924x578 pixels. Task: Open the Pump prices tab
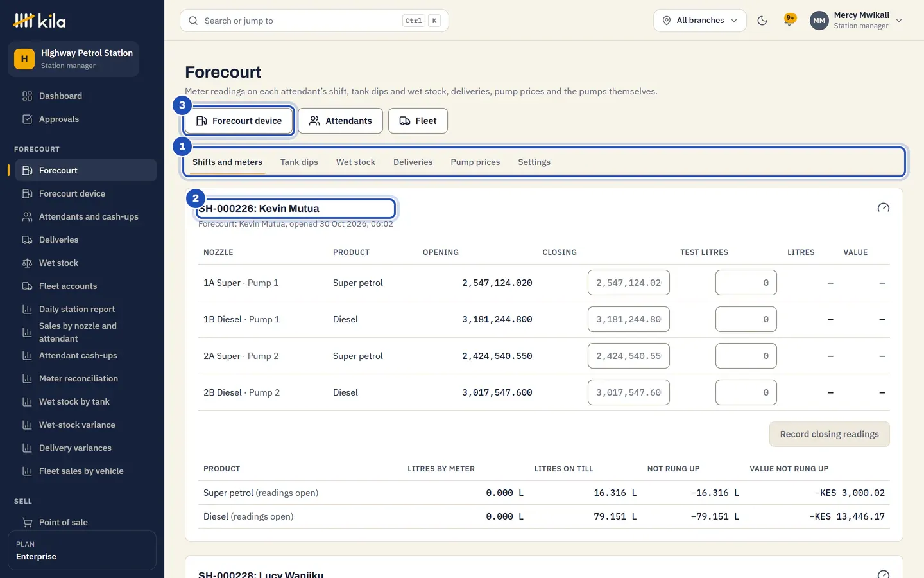point(475,162)
